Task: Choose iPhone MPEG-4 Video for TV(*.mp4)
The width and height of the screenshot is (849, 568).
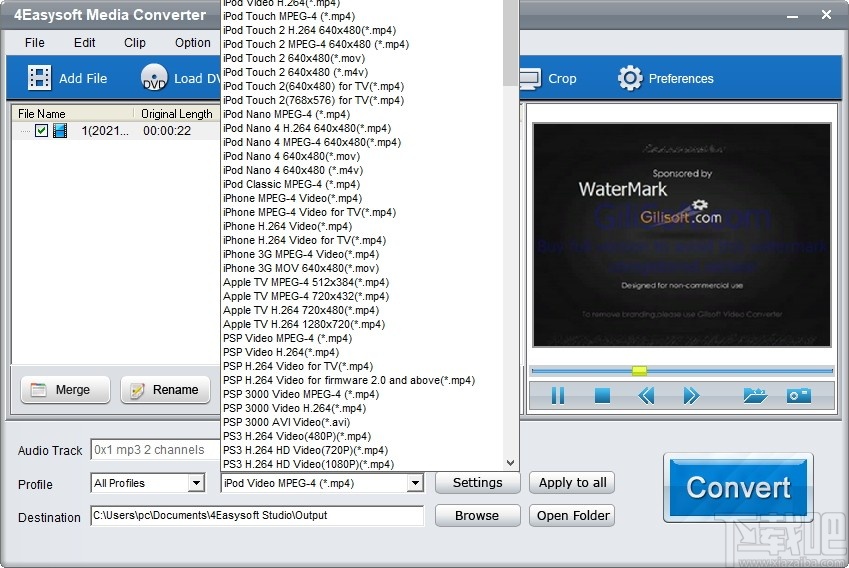Action: (310, 212)
